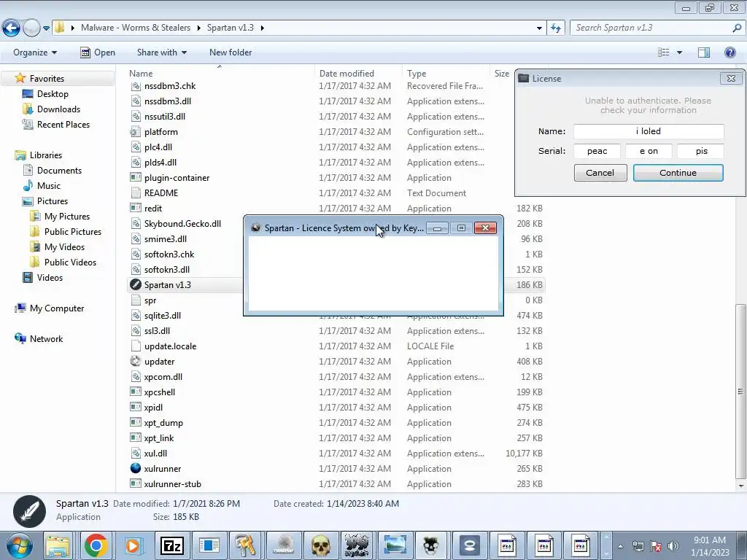Close the Spartan Licence System window
This screenshot has width=747, height=560.
[485, 228]
